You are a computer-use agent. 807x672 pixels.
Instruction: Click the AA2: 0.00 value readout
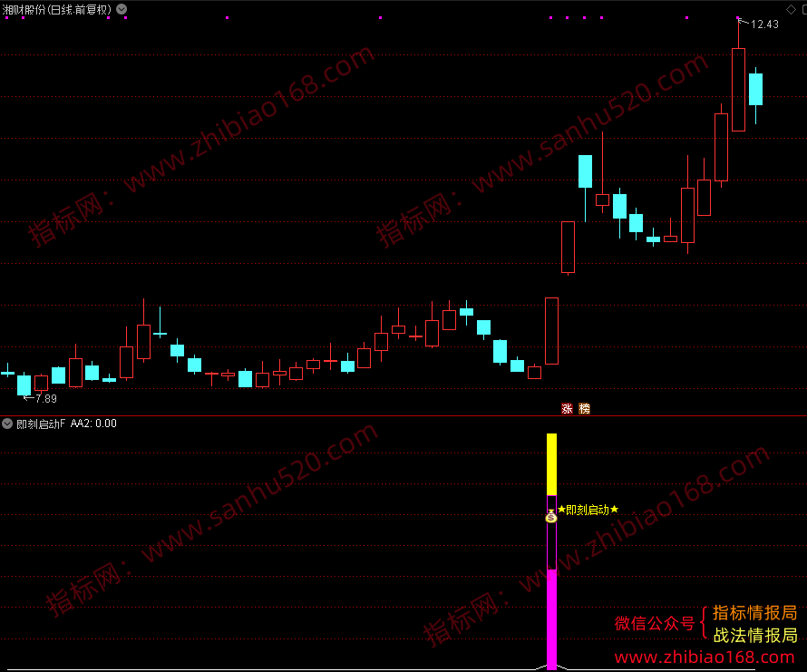(x=93, y=424)
